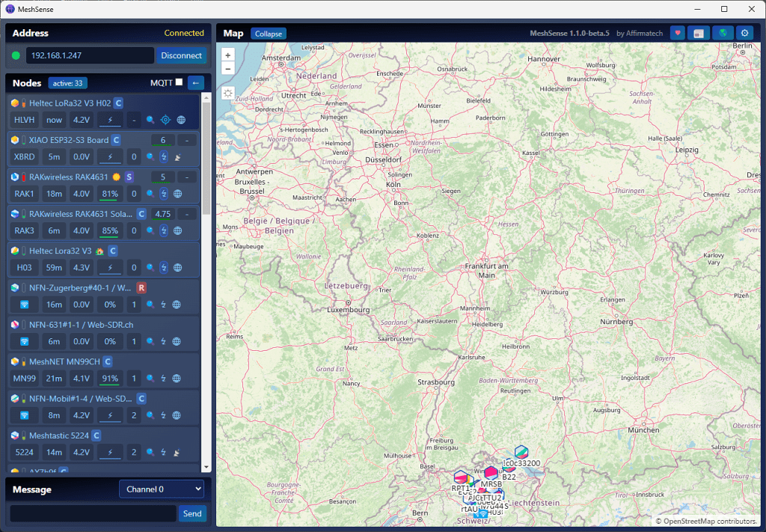Enable the MQTT checkbox
This screenshot has height=532, width=766.
click(x=178, y=82)
